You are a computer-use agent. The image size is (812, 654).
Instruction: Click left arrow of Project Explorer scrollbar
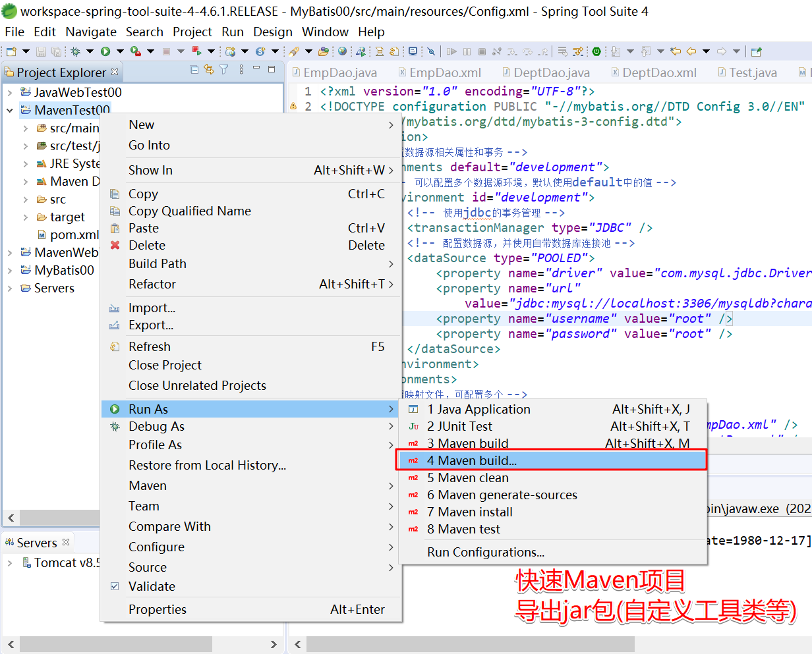tap(11, 518)
